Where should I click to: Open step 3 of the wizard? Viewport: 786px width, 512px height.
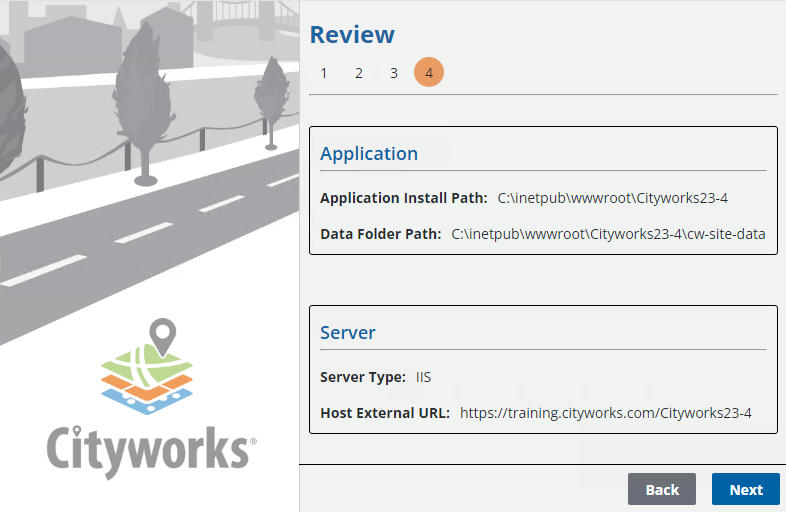(394, 73)
